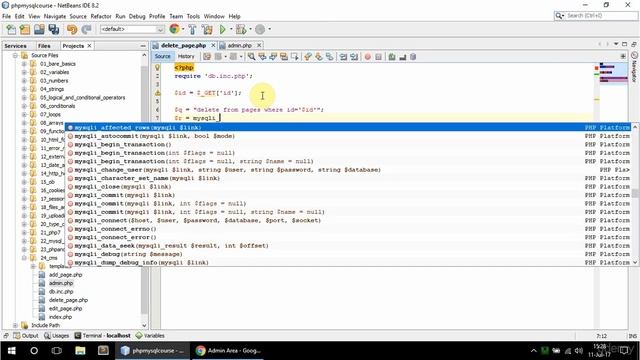
Task: Minimize the Projects panel
Action: point(143,46)
